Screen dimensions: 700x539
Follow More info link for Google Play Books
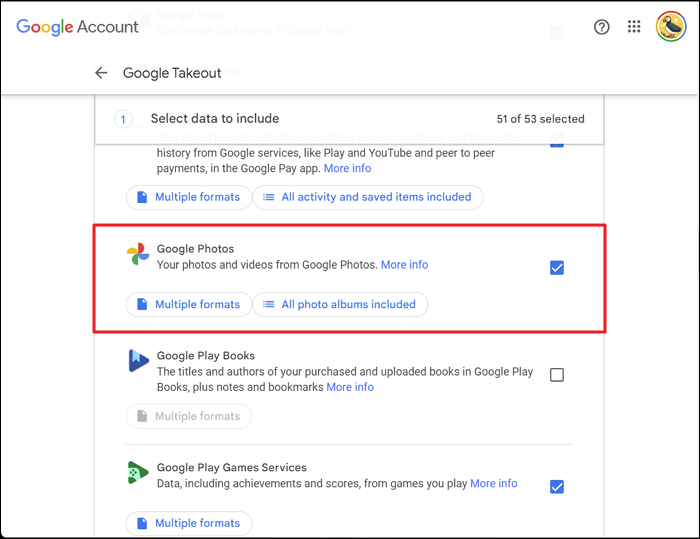pyautogui.click(x=350, y=387)
